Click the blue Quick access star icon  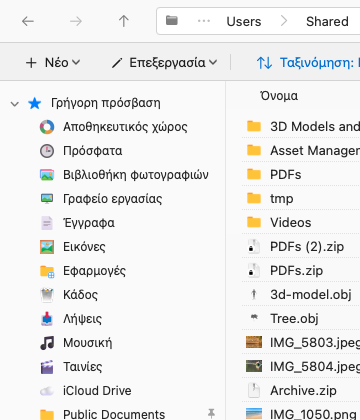coord(35,103)
